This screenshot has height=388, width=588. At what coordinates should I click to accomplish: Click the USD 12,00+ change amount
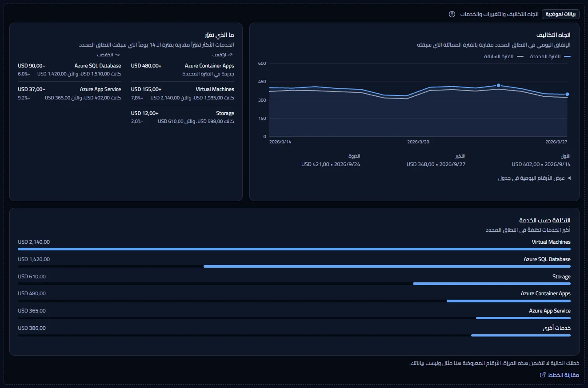click(145, 113)
